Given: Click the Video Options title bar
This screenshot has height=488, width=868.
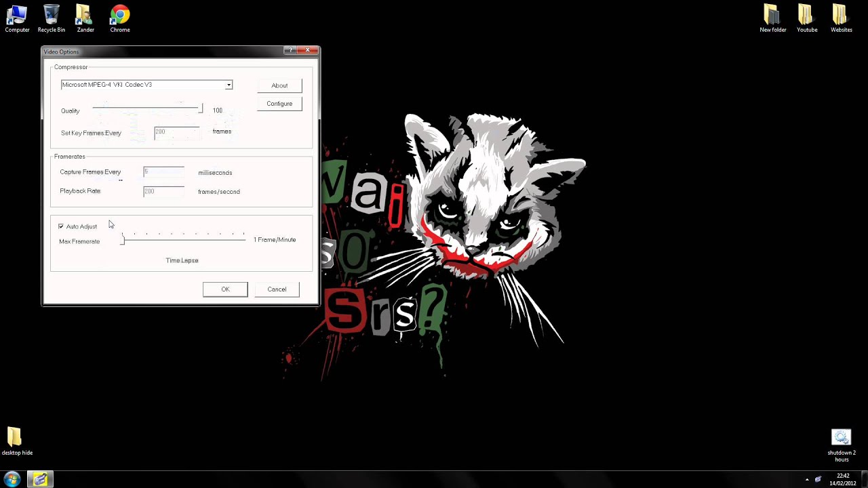Looking at the screenshot, I should pyautogui.click(x=163, y=52).
